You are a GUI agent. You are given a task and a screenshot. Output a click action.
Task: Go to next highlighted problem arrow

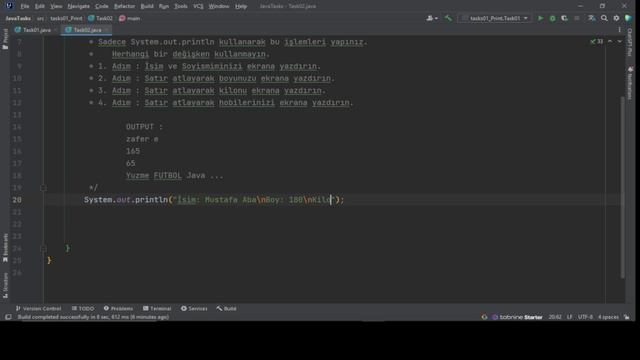(619, 41)
